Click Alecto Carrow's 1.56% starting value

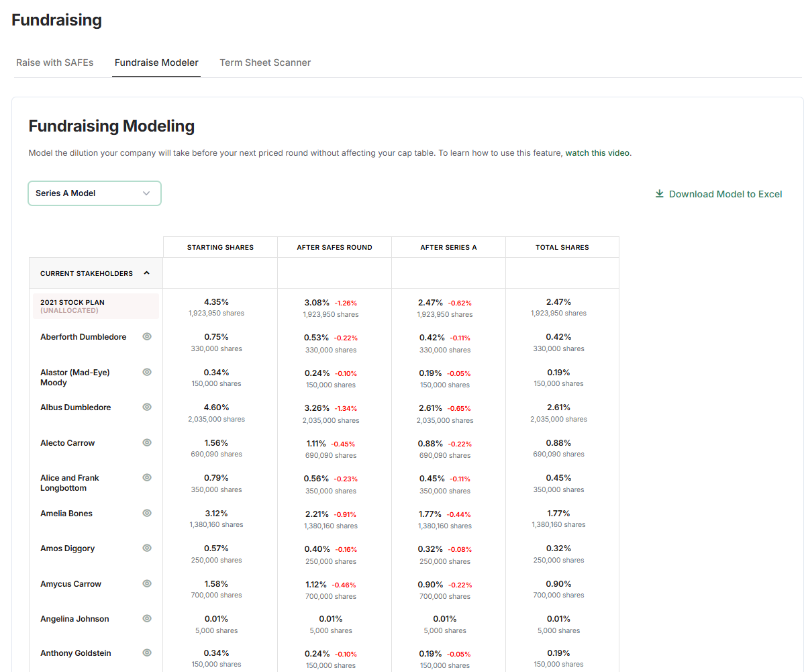[x=216, y=442]
